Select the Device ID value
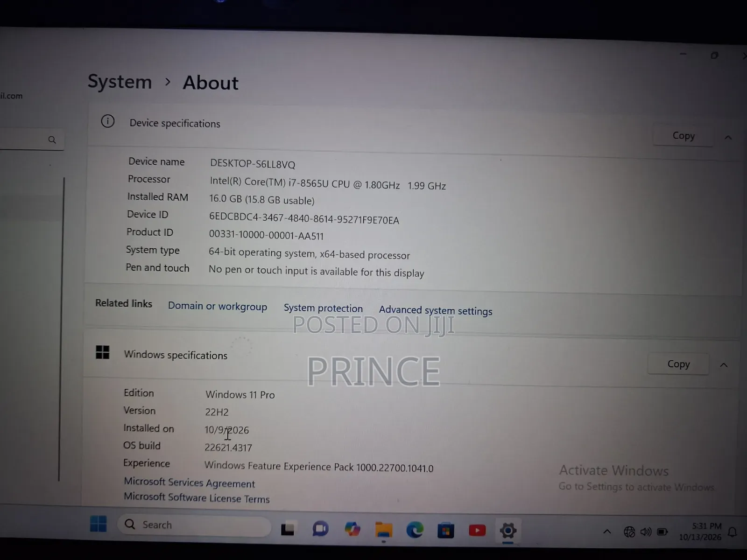 [304, 218]
